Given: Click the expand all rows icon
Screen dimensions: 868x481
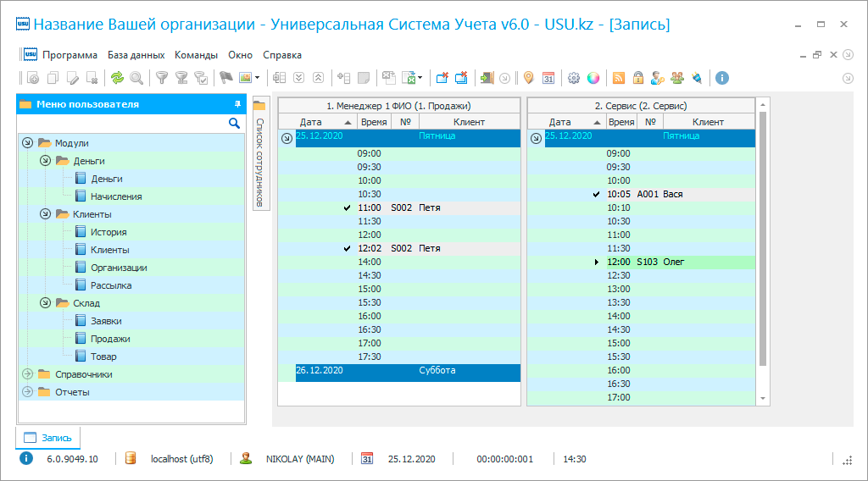Looking at the screenshot, I should (299, 78).
